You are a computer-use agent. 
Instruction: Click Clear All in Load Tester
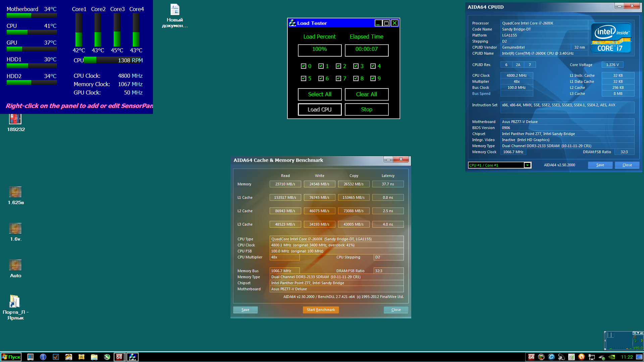coord(367,94)
